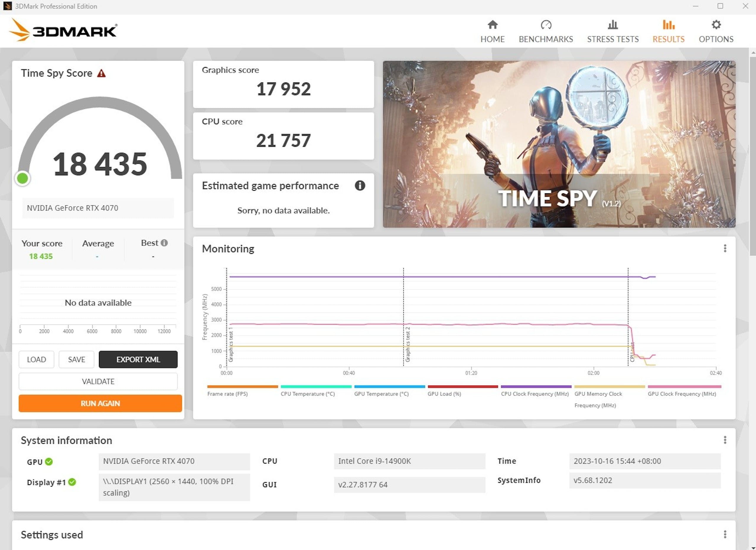Click the Display #1 resolution field
756x550 pixels.
tap(174, 487)
